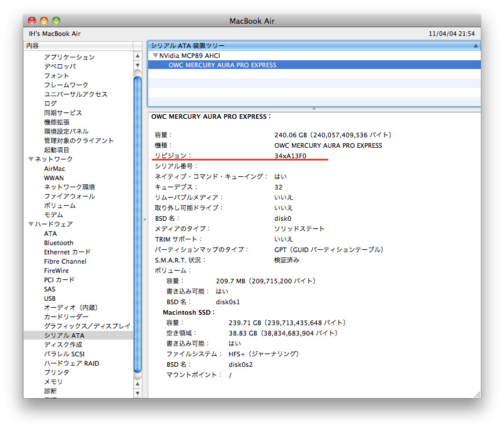
Task: Open グラフィックス／ディスプレイ in the hardware list
Action: pyautogui.click(x=87, y=326)
